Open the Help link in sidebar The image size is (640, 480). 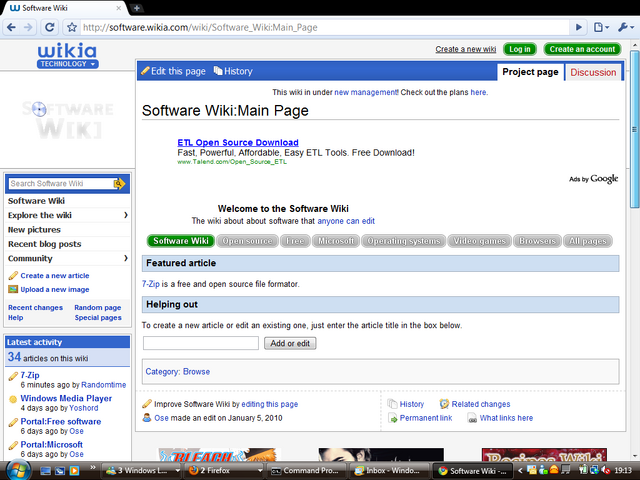16,318
